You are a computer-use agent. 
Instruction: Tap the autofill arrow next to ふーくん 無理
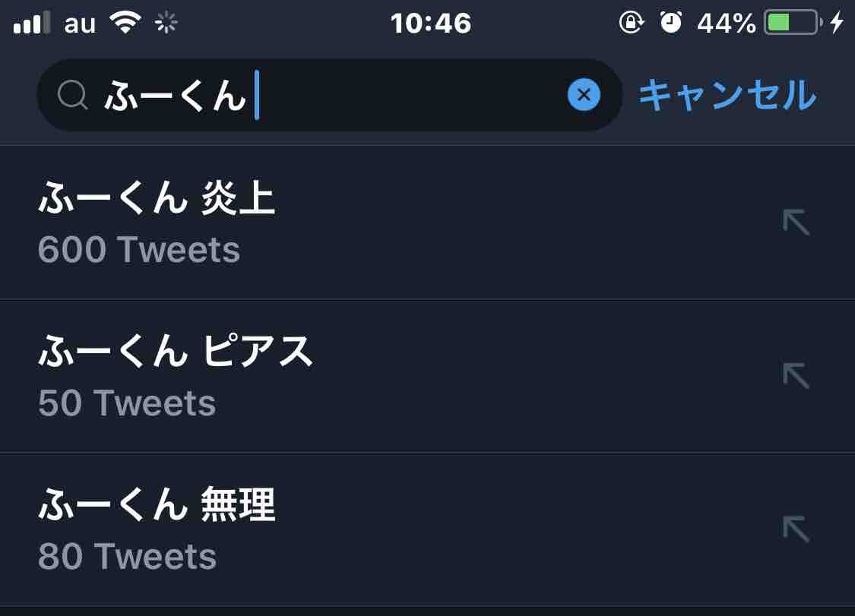pos(796,529)
